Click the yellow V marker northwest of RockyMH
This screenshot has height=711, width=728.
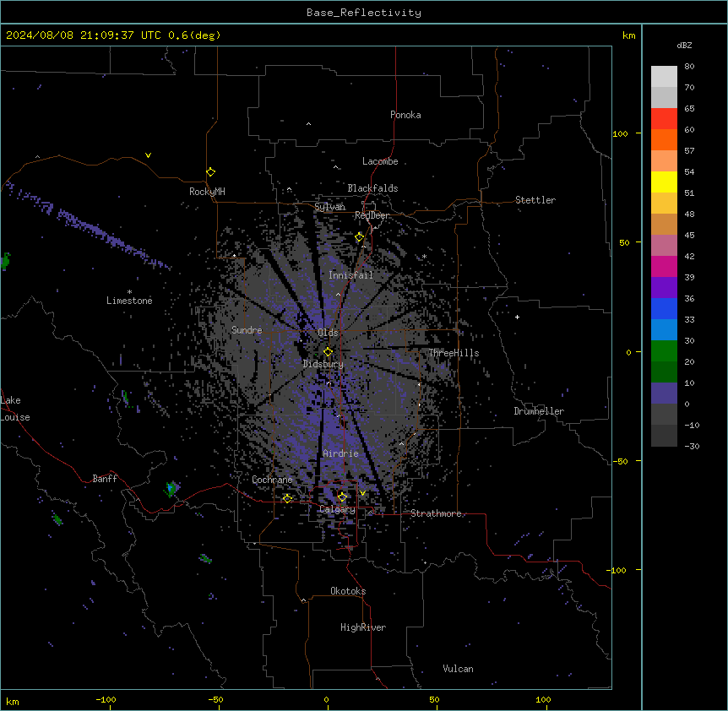click(148, 155)
